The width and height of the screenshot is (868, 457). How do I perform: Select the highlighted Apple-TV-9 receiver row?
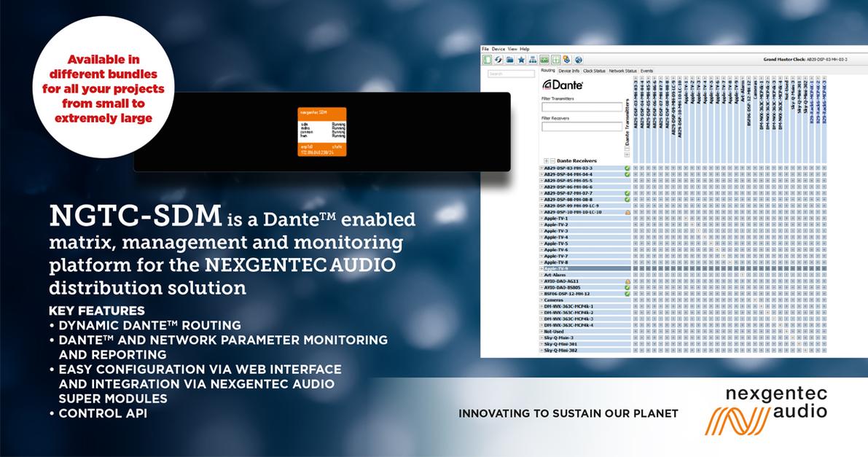pyautogui.click(x=583, y=269)
